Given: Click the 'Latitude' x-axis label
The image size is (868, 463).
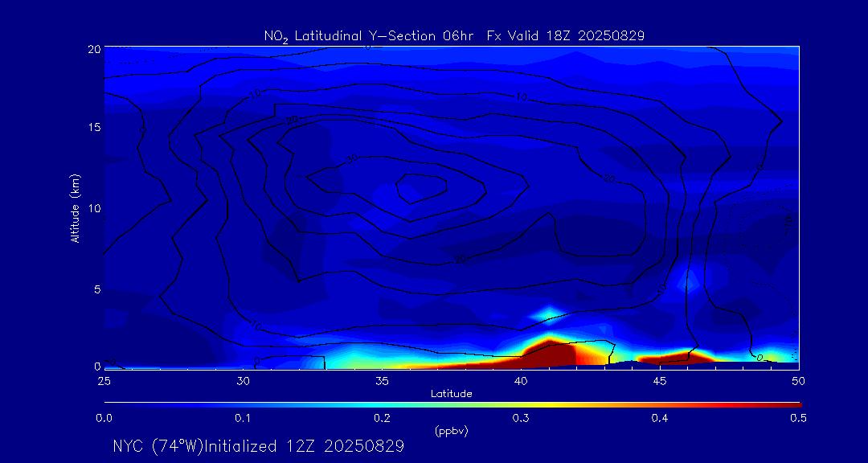Looking at the screenshot, I should coord(451,393).
